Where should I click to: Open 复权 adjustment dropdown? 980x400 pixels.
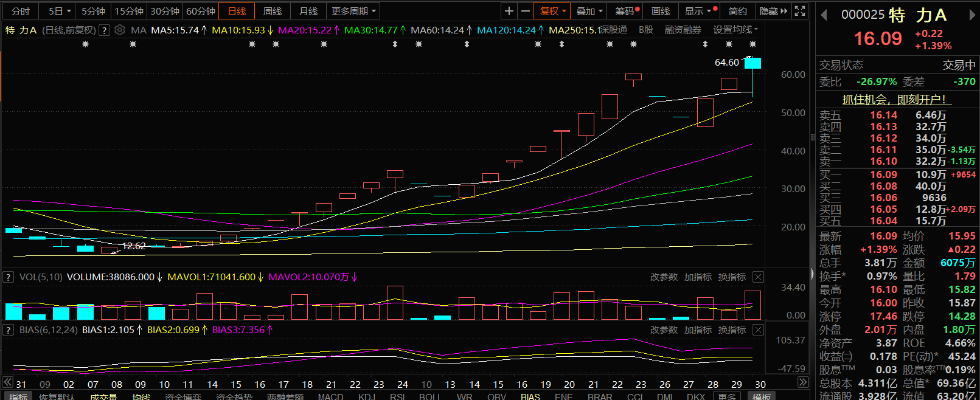coord(553,11)
